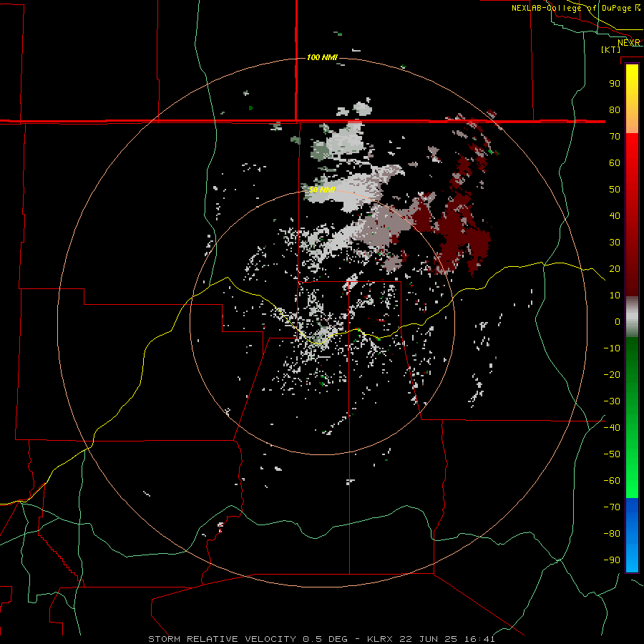Click the "80" value on the velocity scale

615,110
